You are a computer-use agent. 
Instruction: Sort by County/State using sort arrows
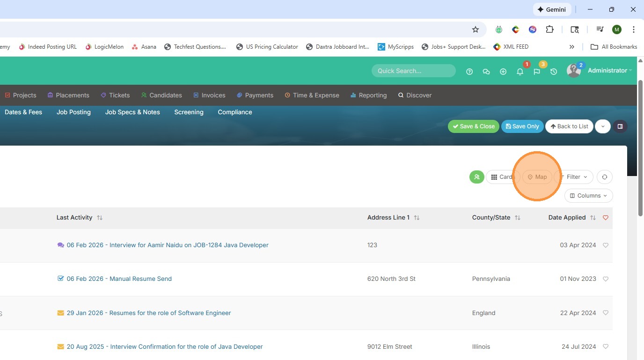click(x=518, y=218)
